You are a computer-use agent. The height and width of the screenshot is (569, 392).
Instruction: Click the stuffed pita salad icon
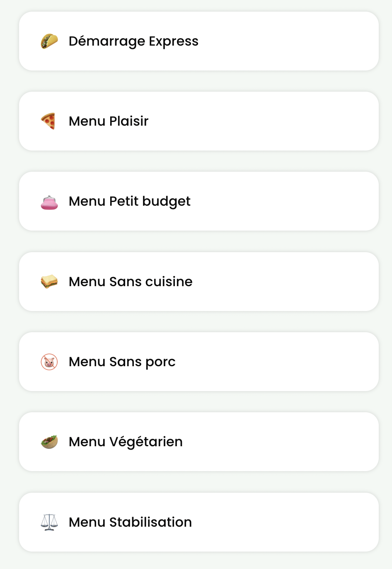tap(49, 442)
